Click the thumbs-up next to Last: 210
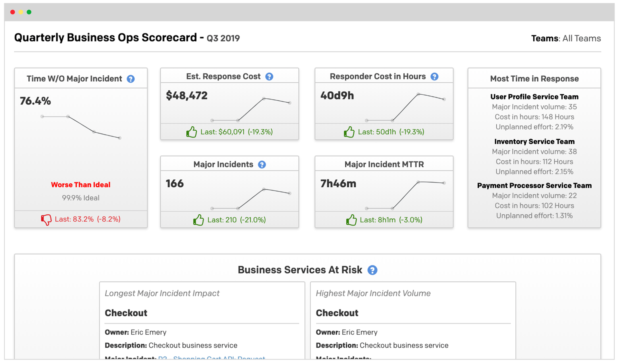This screenshot has width=618, height=364. 199,220
